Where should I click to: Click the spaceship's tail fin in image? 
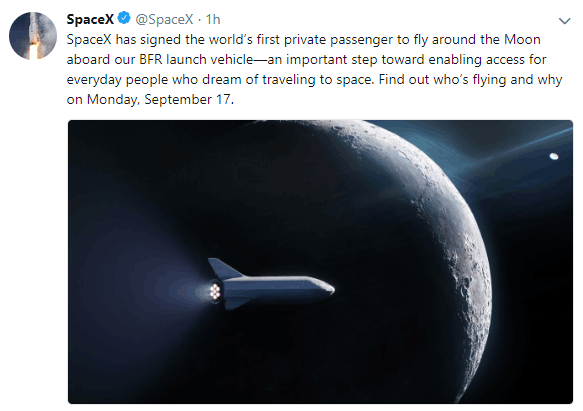click(x=224, y=268)
